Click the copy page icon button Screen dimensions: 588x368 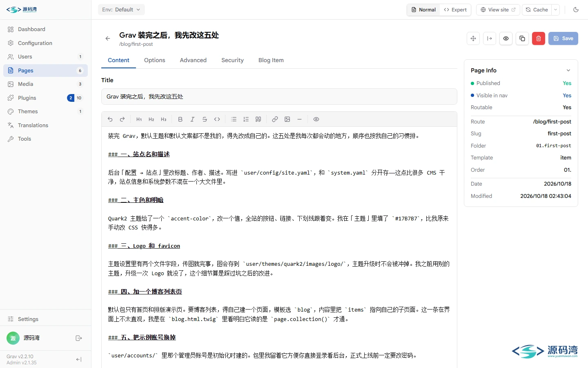click(x=522, y=38)
